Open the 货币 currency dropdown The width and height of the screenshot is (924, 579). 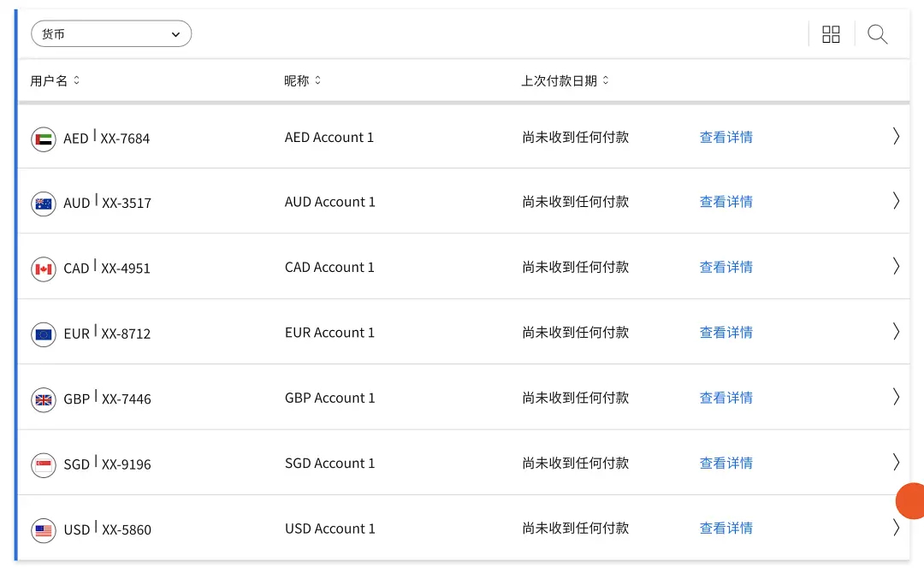(111, 34)
